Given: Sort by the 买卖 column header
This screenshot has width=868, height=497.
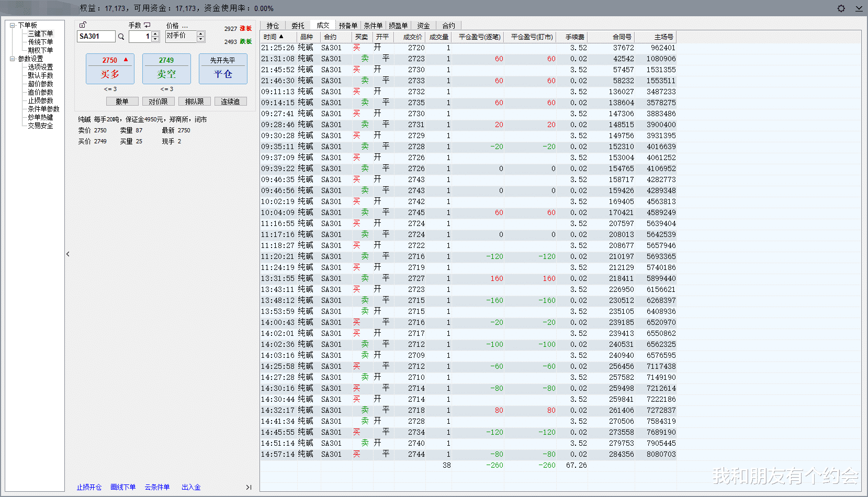Looking at the screenshot, I should (x=362, y=37).
